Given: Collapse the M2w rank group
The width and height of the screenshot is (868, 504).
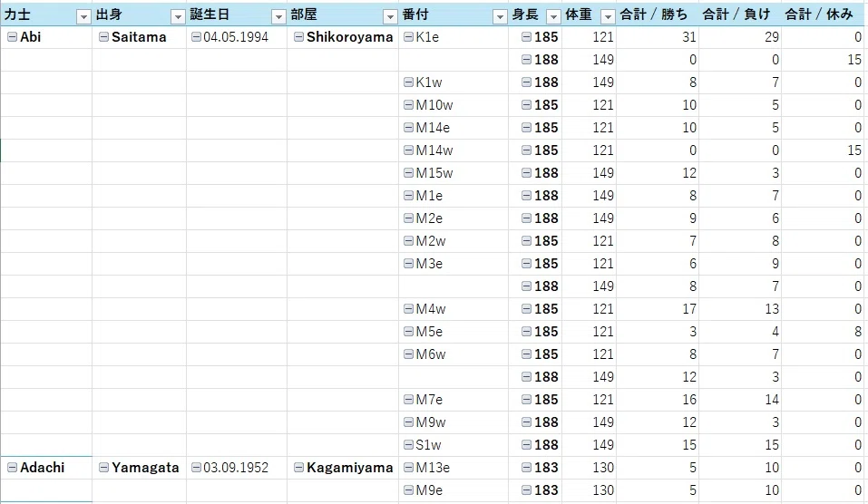Looking at the screenshot, I should coord(408,241).
